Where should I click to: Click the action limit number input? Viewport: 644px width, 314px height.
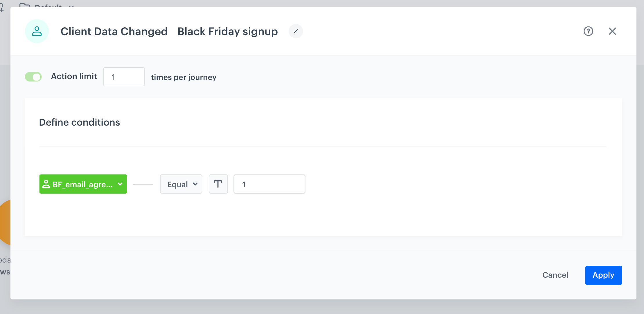tap(124, 76)
